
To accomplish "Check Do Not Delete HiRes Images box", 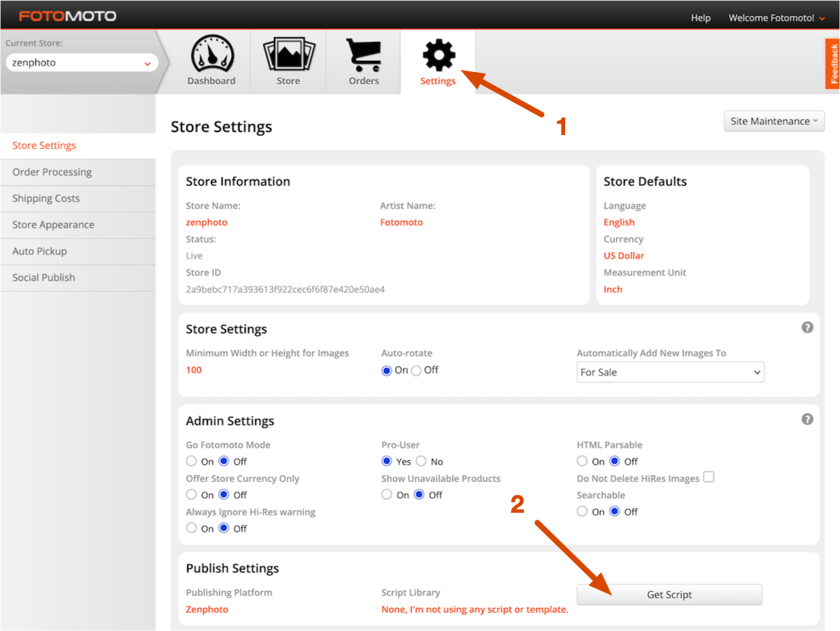I will [709, 477].
